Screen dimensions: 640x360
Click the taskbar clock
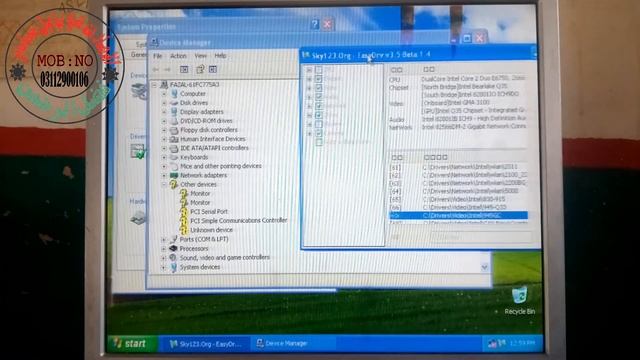522,343
